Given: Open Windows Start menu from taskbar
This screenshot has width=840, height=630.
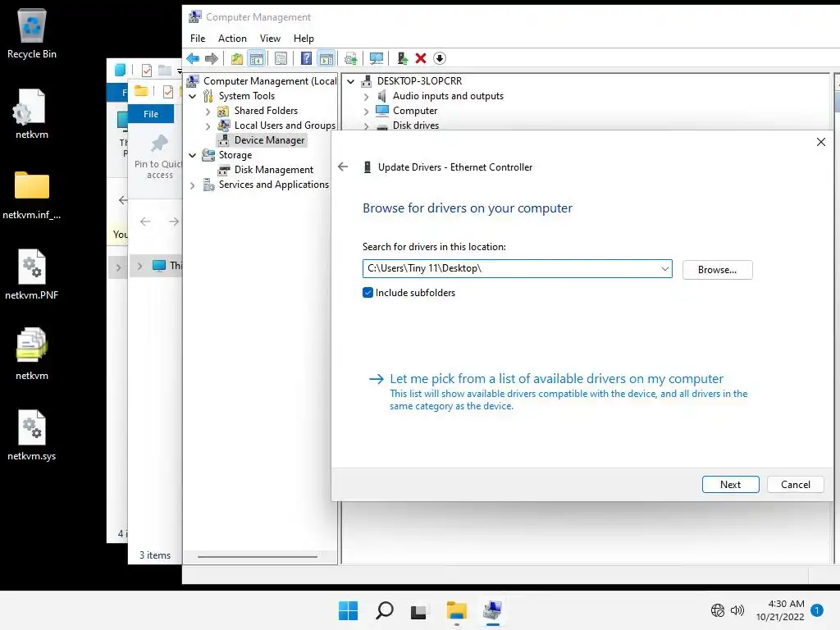Looking at the screenshot, I should click(348, 610).
